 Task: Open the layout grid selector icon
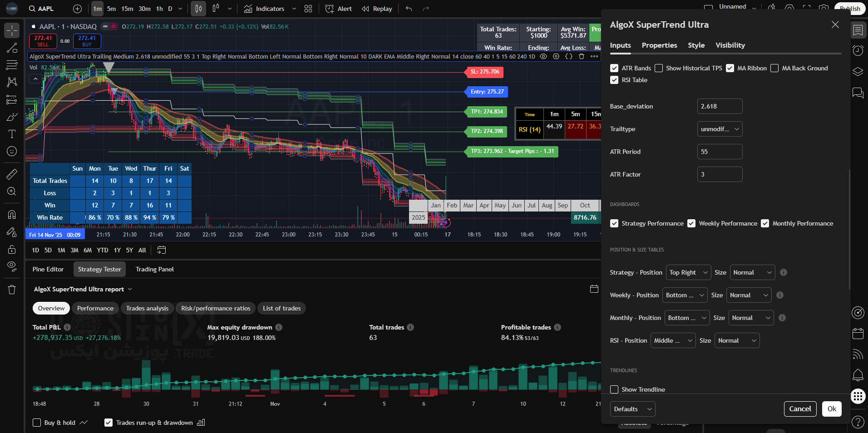tap(308, 9)
